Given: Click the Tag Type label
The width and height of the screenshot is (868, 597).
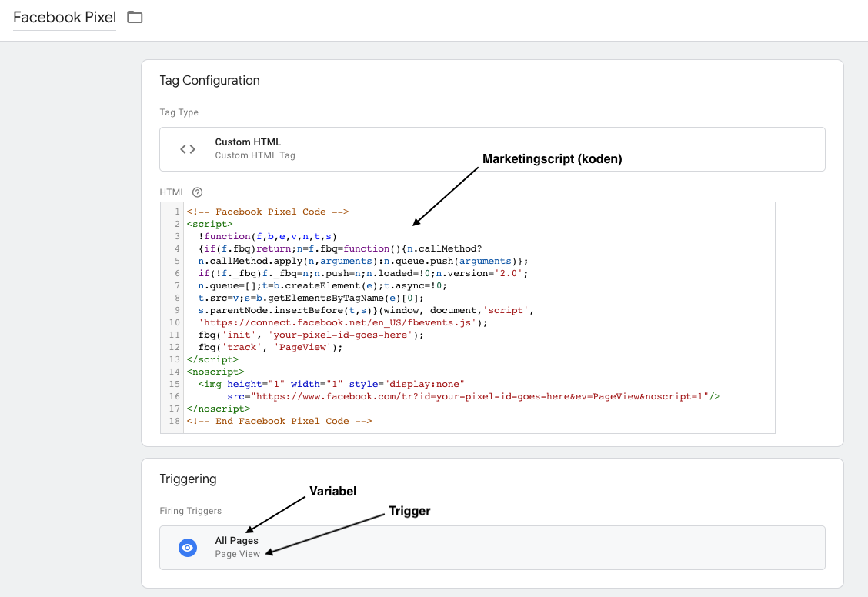Looking at the screenshot, I should point(179,112).
